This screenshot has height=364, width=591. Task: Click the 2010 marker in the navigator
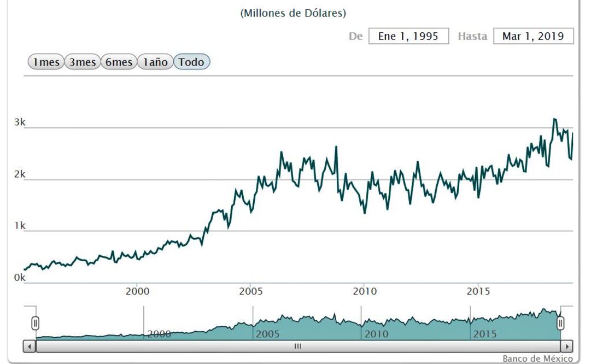376,334
